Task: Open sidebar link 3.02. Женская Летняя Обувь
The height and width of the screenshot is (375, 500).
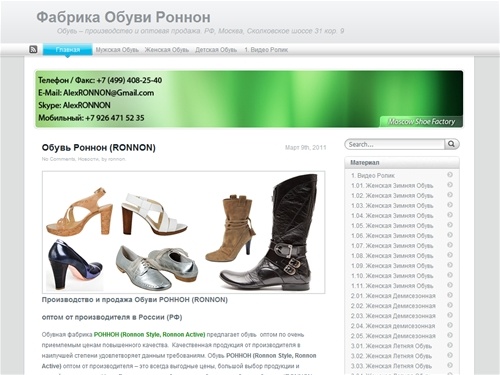Action: [391, 356]
